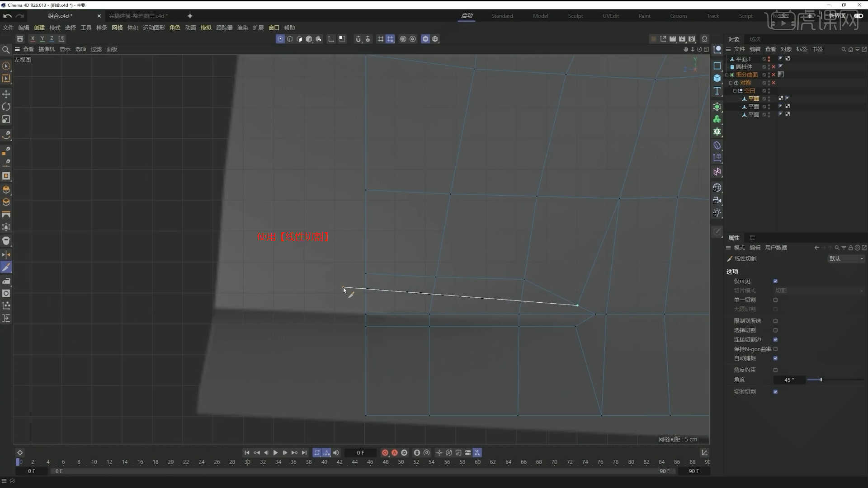Click the Light object icon in right palette

point(717,213)
